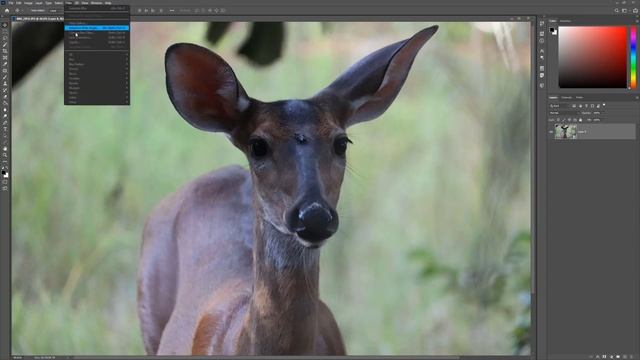This screenshot has height=360, width=640.
Task: Select the Move tool in toolbar
Action: (x=5, y=24)
